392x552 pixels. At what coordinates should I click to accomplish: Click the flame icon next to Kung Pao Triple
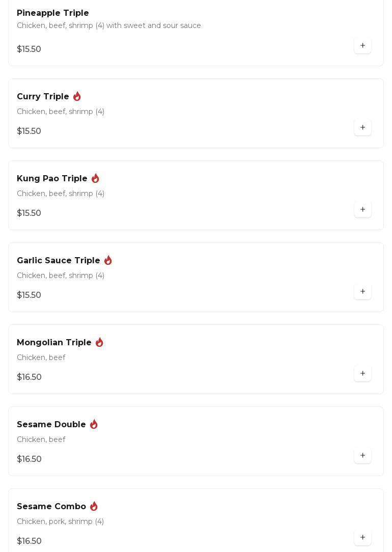(95, 178)
